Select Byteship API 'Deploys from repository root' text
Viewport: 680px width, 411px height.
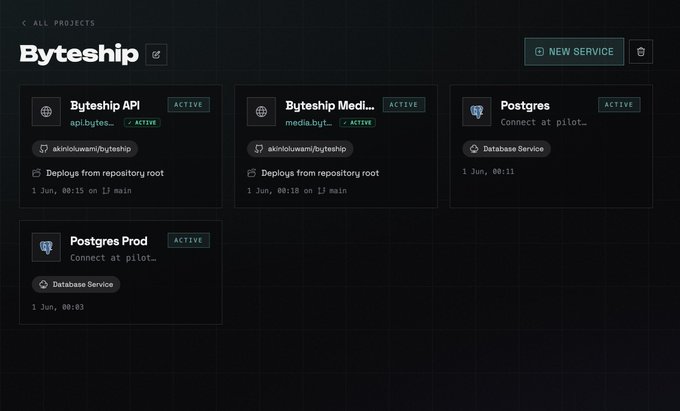pos(105,173)
